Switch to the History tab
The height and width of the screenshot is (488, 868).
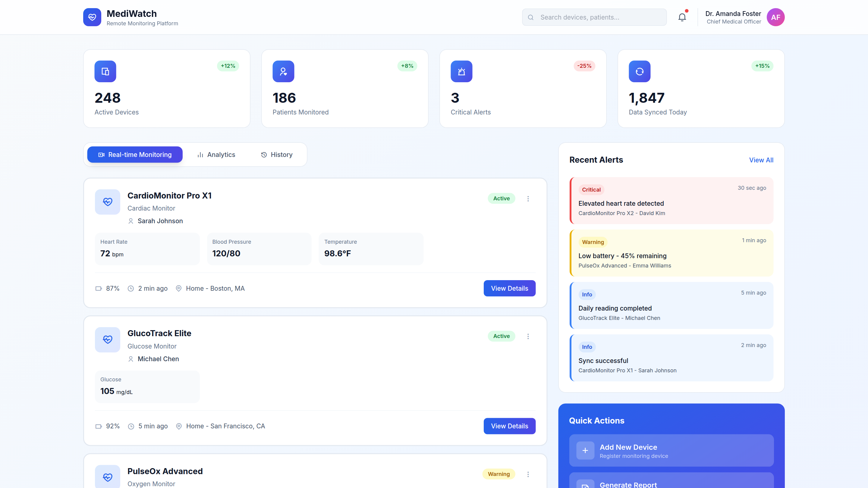(x=277, y=155)
